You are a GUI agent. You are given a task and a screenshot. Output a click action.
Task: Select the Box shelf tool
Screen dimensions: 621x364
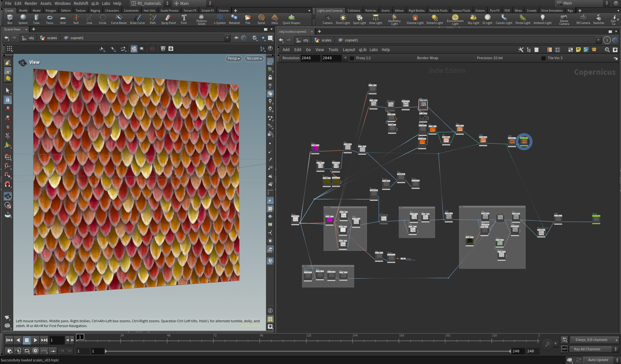(10, 19)
